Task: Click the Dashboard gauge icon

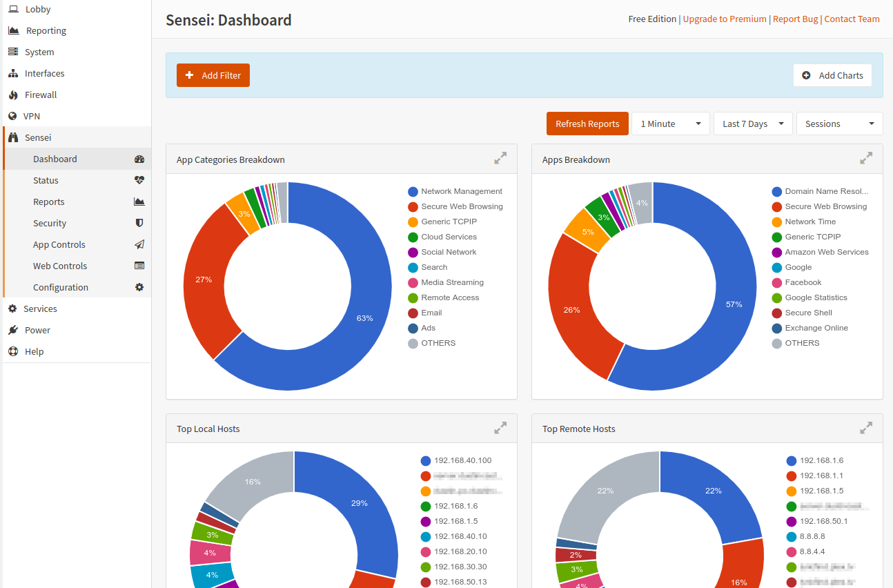Action: pyautogui.click(x=139, y=159)
